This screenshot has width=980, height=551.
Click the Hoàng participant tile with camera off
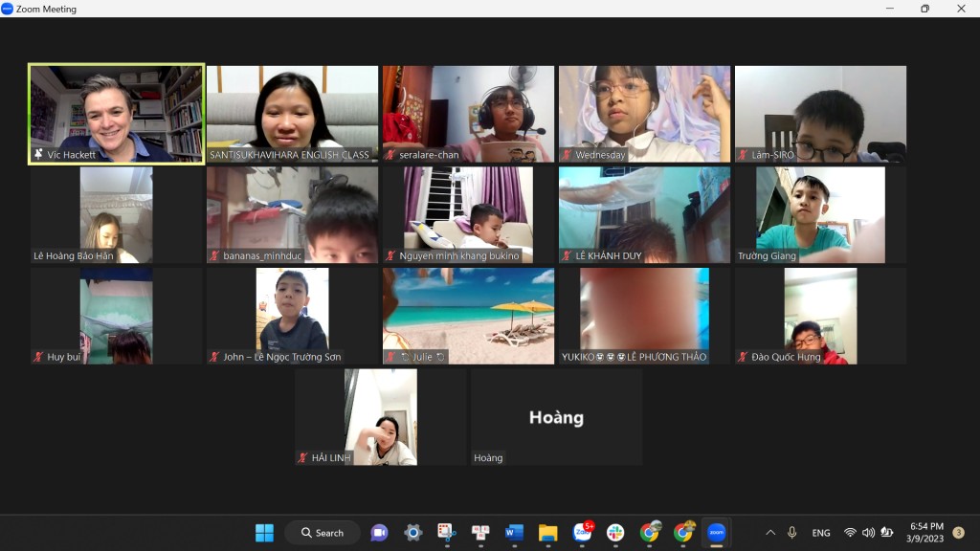coord(556,417)
